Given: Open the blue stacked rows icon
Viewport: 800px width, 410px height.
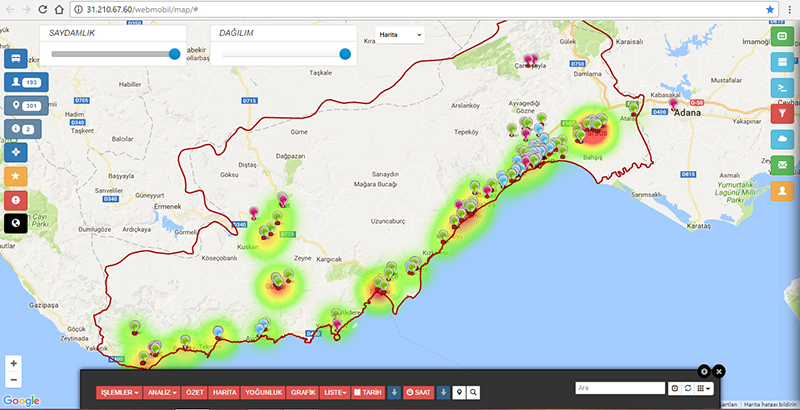Looking at the screenshot, I should (782, 62).
